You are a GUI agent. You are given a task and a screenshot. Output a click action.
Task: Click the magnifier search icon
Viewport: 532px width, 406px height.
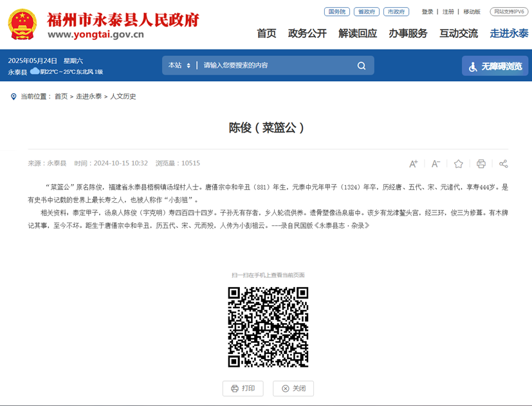tap(361, 66)
